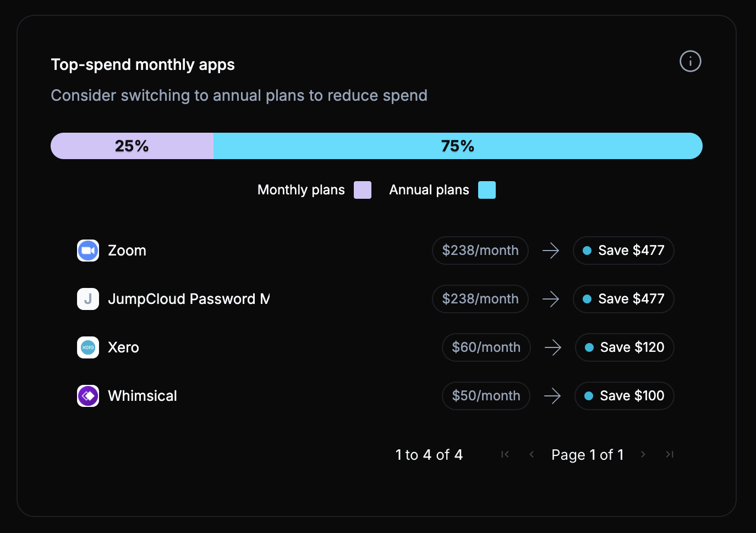Screen dimensions: 756x533
Task: Jump to last page of results
Action: pyautogui.click(x=670, y=454)
